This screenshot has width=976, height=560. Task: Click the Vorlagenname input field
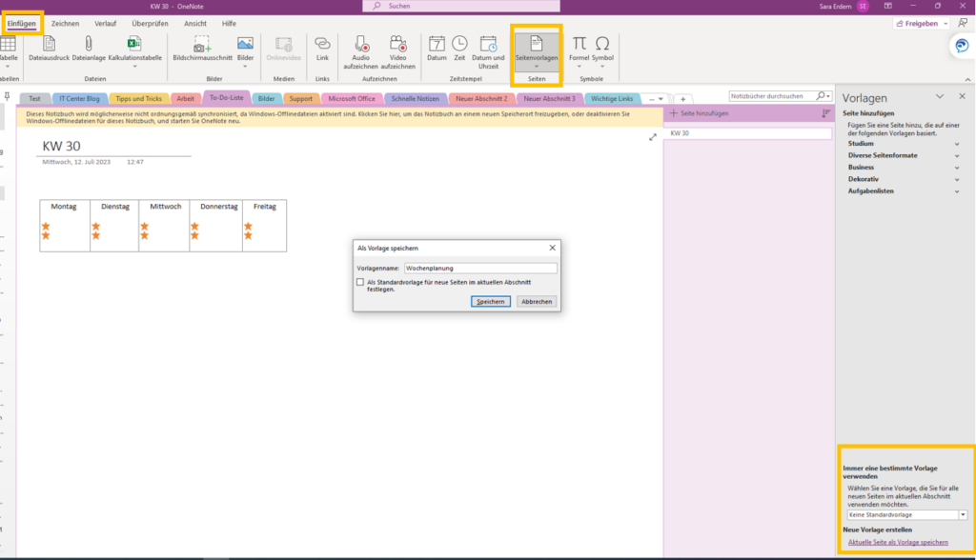[x=480, y=268]
